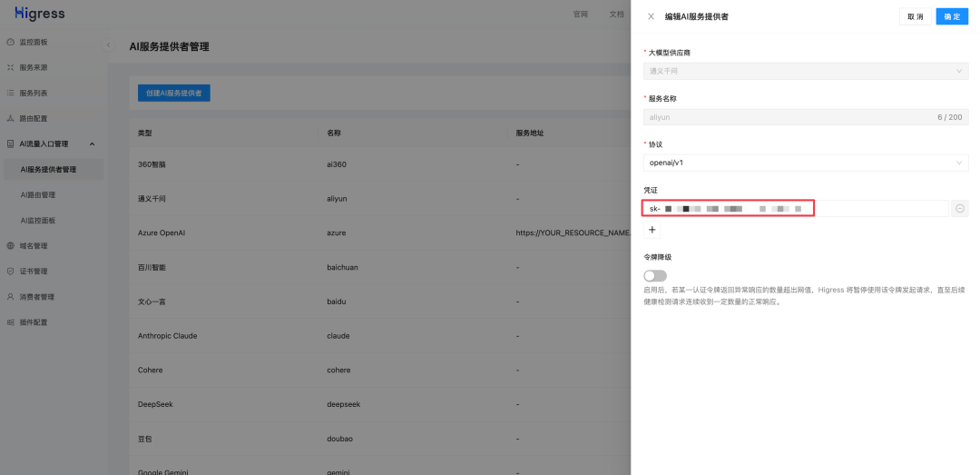Click the Cohere type cell
Viewport: 980px width, 475px height.
coord(150,370)
